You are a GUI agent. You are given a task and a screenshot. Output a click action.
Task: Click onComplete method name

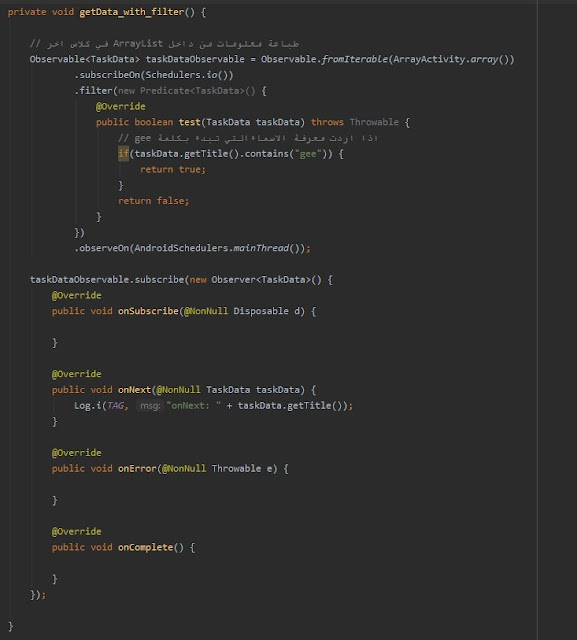pos(145,547)
